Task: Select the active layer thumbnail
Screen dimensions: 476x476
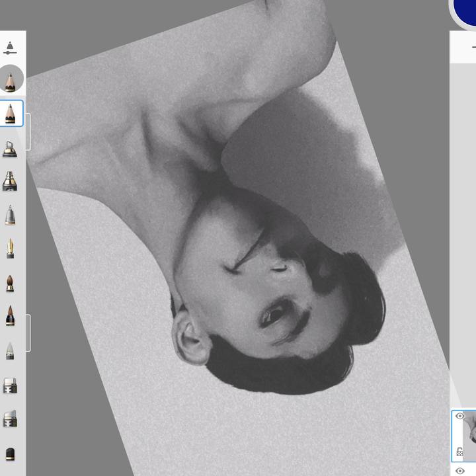Action: [471, 435]
